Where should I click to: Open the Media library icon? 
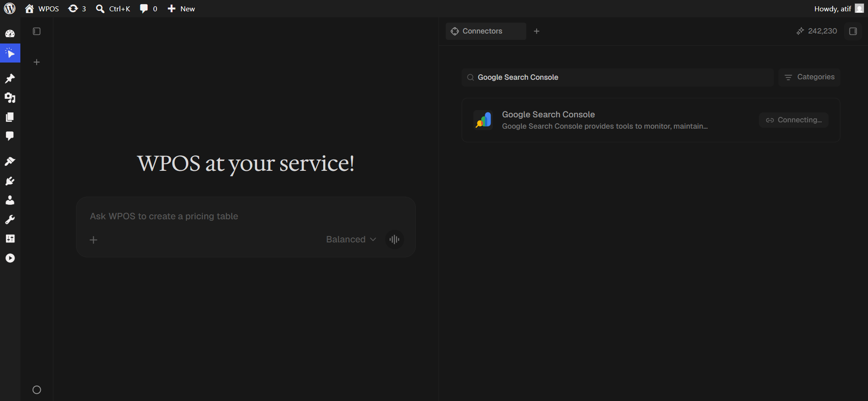10,98
